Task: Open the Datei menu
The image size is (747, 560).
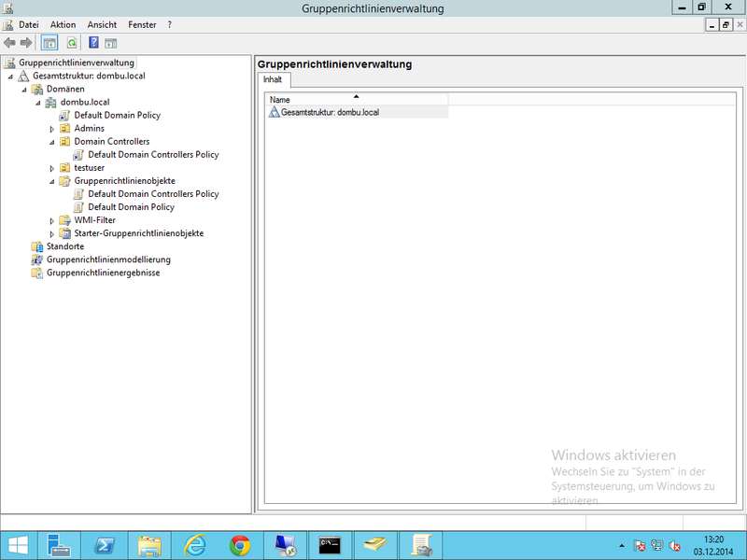Action: (29, 25)
